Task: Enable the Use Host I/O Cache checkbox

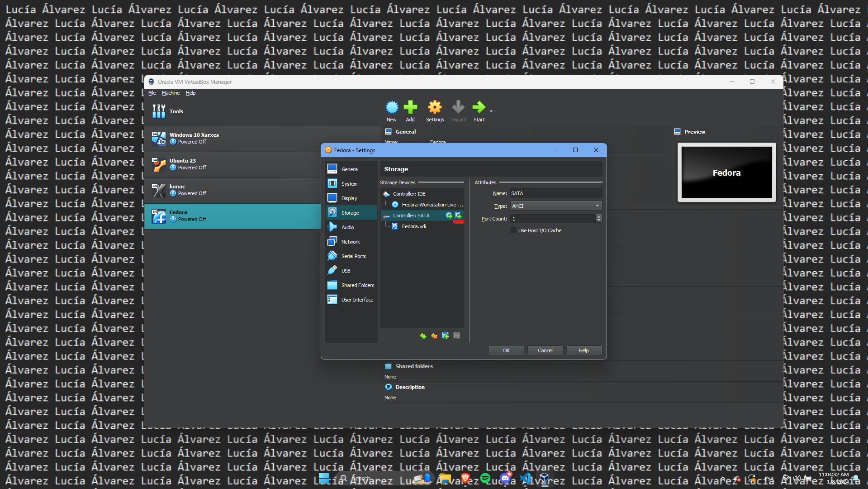Action: 513,230
